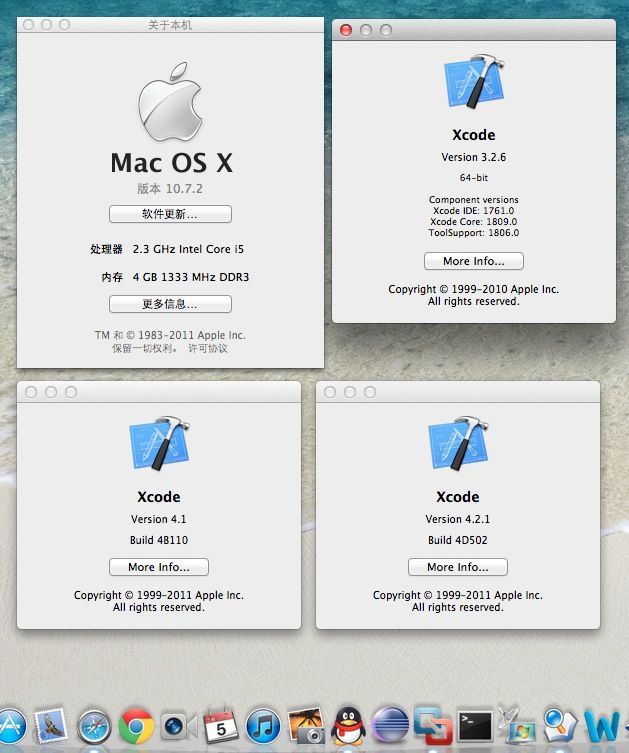Launch QQ penguin icon in dock
This screenshot has width=629, height=753.
tap(349, 726)
